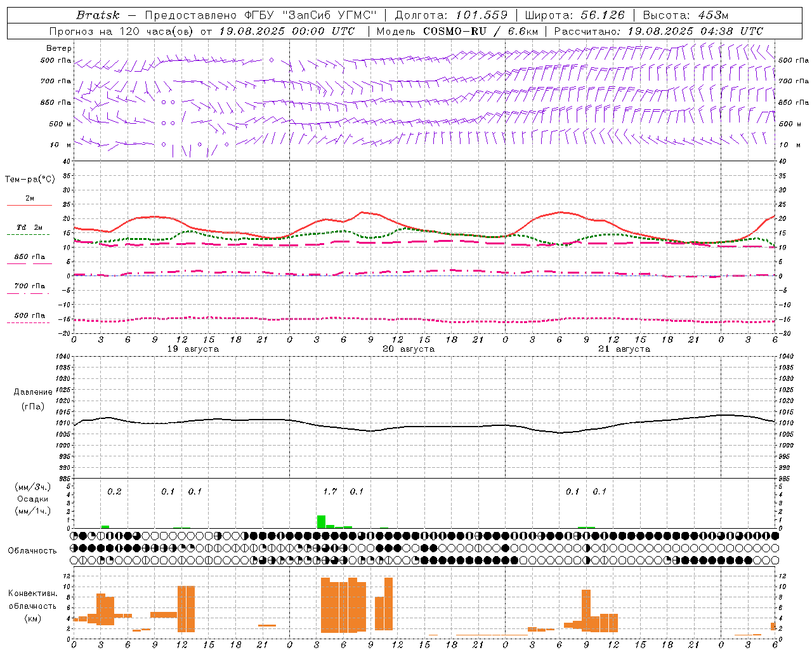The width and height of the screenshot is (812, 650).
Task: Click the 0.2 precipitation amount
Action: click(x=114, y=491)
